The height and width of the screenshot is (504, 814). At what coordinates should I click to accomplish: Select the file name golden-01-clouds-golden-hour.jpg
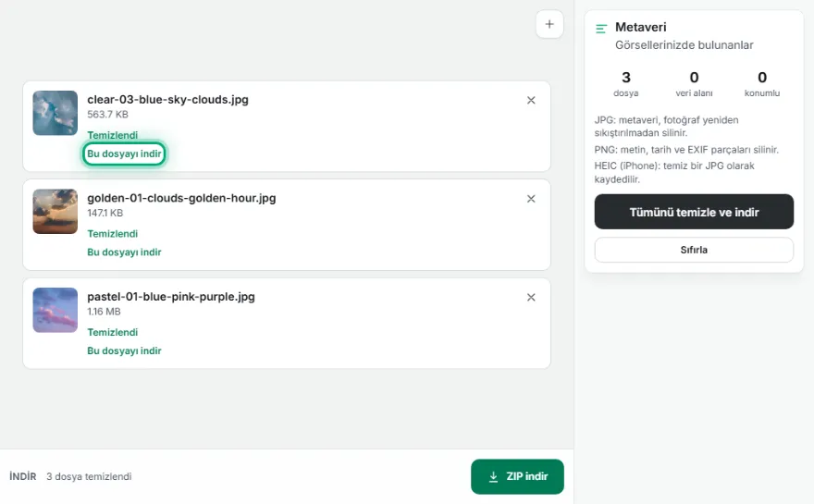tap(181, 198)
